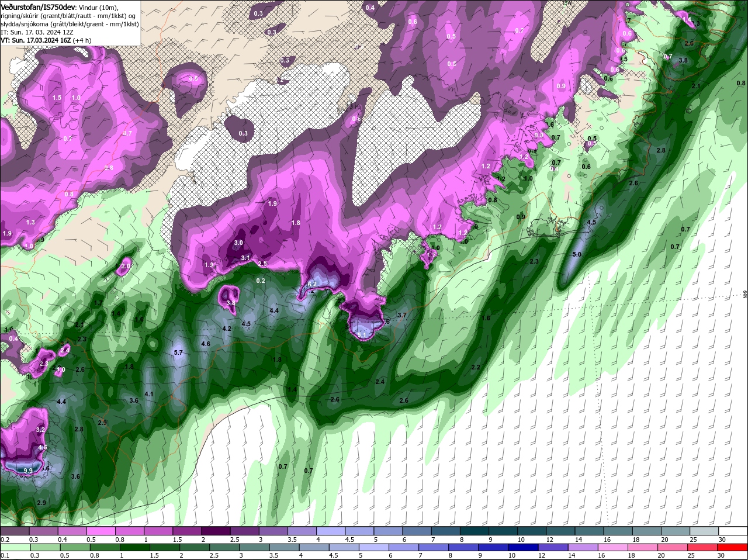Click the white swatch labeled 30 in the upper legend row

point(733,531)
